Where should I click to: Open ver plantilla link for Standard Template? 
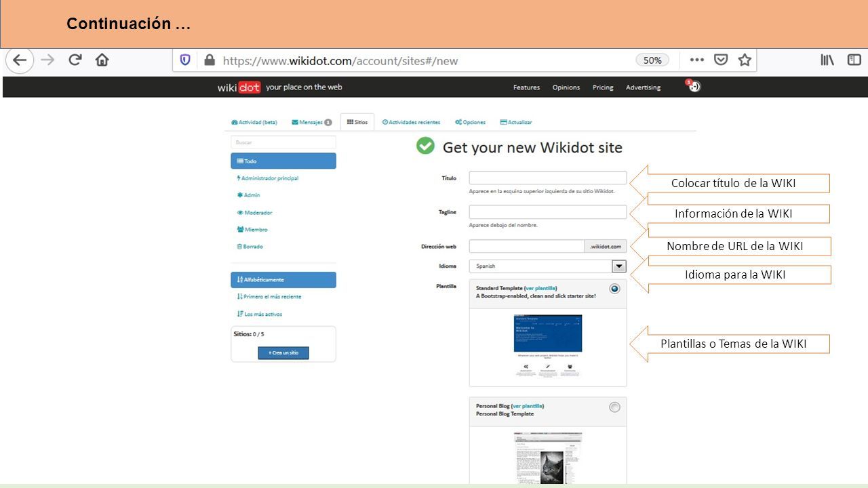tap(540, 288)
